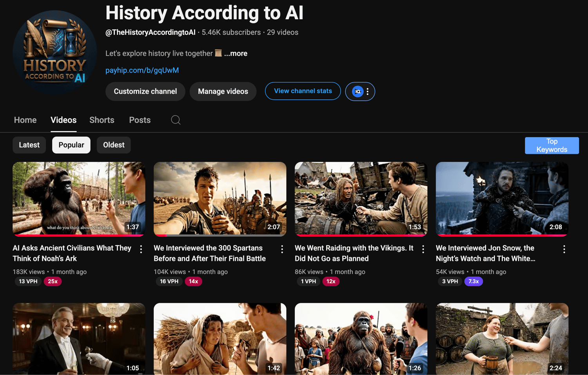Click the 'History According to AI' channel title
Screen dimensions: 588x375
click(205, 13)
